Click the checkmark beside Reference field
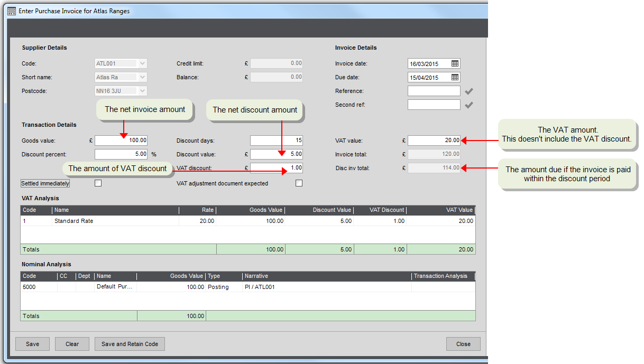 coord(468,91)
